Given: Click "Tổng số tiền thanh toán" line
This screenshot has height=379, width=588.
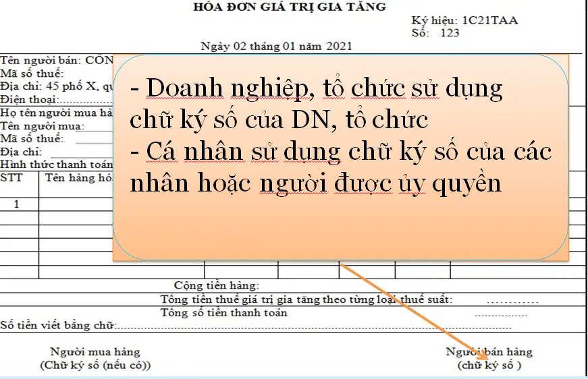Looking at the screenshot, I should (x=223, y=313).
